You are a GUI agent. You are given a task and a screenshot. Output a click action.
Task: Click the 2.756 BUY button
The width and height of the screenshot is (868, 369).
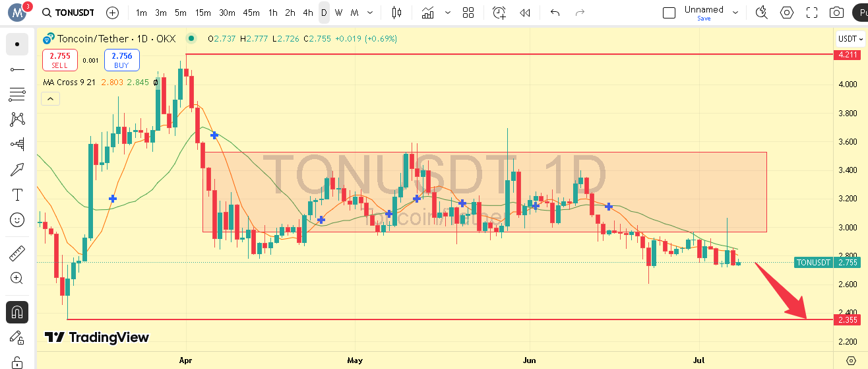tap(121, 60)
